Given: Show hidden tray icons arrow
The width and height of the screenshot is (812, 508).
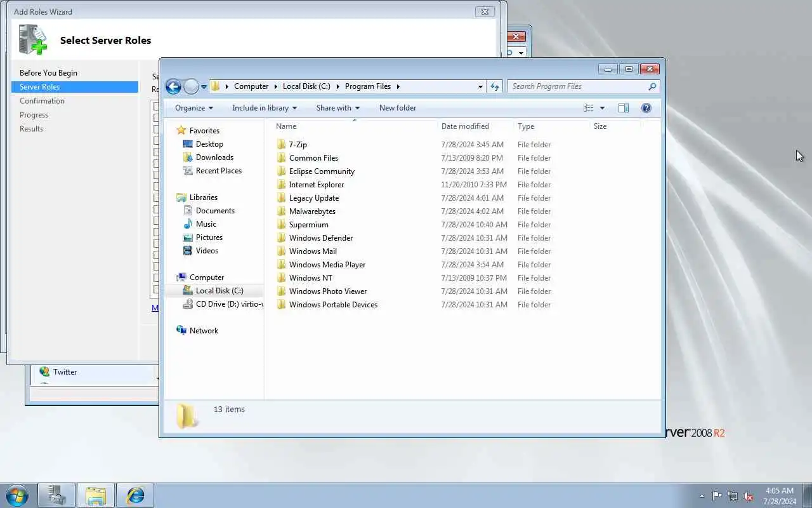Looking at the screenshot, I should click(x=702, y=496).
